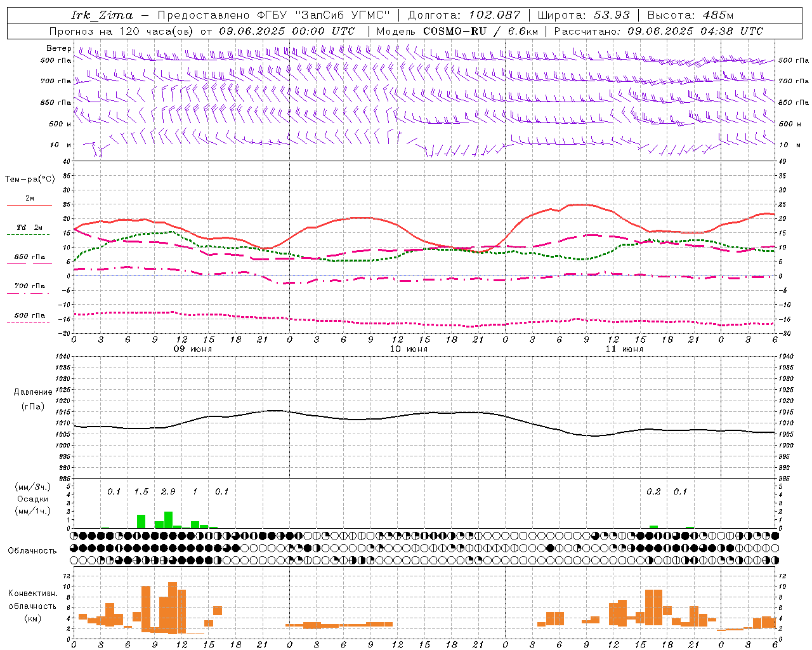Click the (км) unit label under convective cloudiness

[x=33, y=618]
